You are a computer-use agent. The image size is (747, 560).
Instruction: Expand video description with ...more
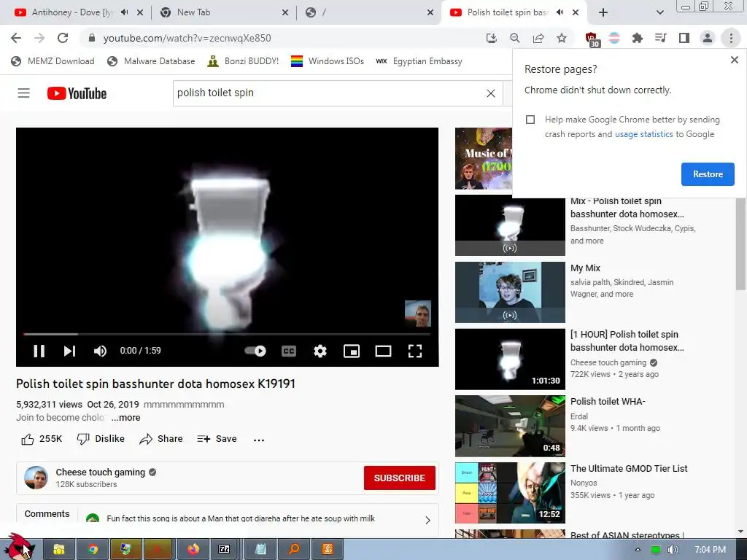point(125,418)
